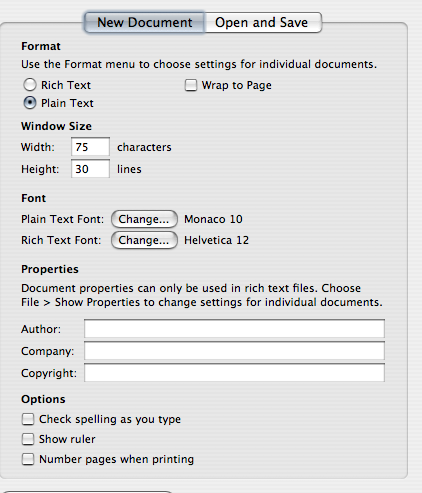Click the Height lines input field
The image size is (422, 493).
(x=90, y=169)
